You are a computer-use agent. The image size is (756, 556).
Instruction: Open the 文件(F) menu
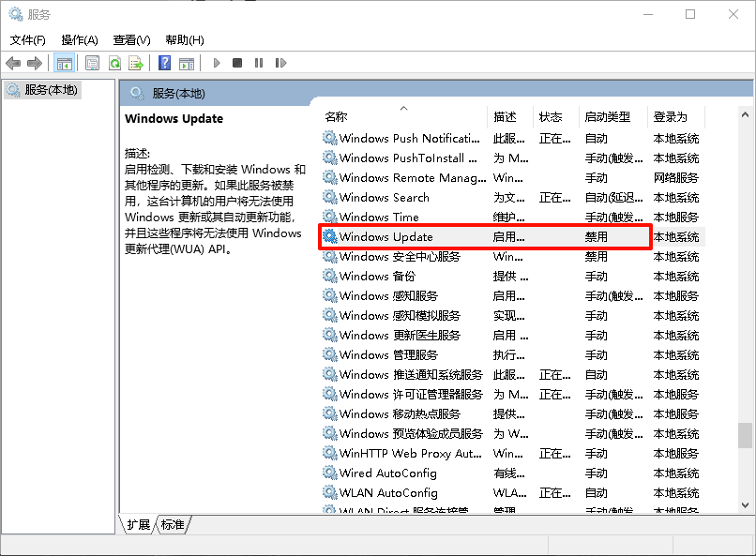28,40
